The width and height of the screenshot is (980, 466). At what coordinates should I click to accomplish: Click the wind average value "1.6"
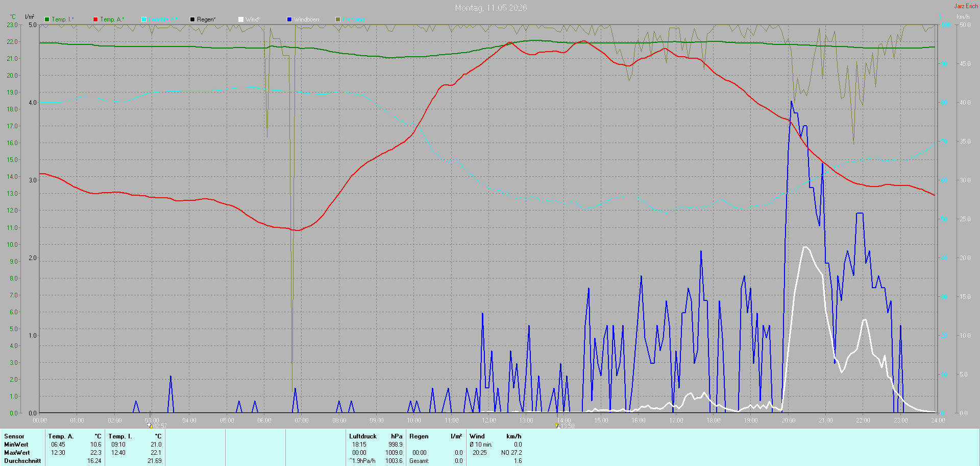[518, 461]
